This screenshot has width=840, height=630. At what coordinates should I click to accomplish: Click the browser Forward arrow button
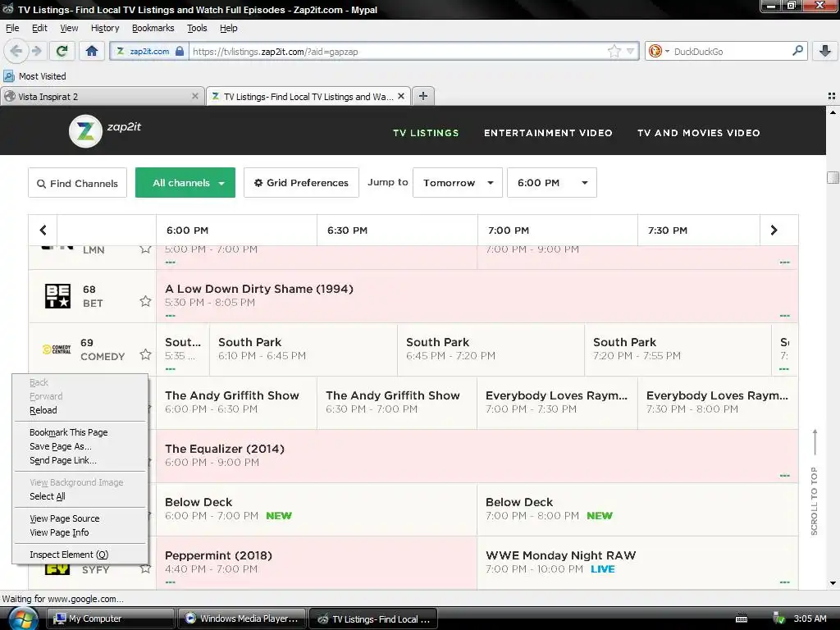[x=36, y=51]
